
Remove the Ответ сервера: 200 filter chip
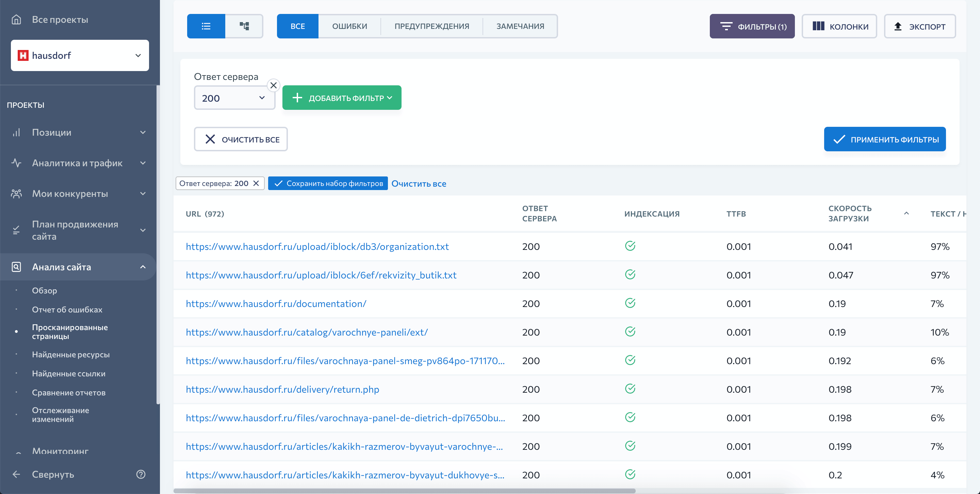pos(256,184)
